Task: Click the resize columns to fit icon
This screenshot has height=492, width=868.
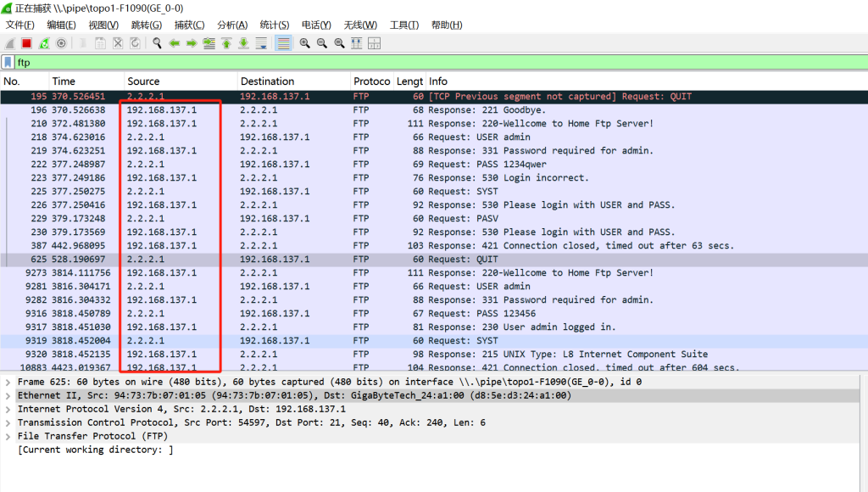Action: tap(357, 43)
